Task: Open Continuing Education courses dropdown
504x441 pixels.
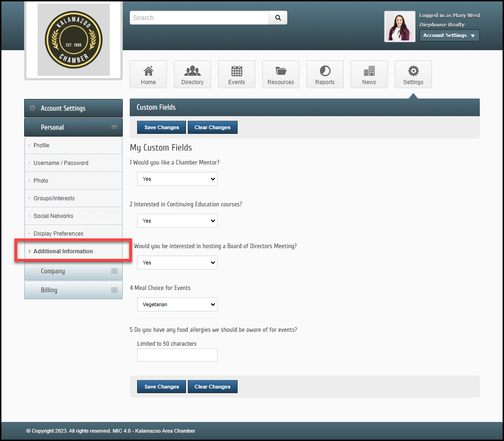Action: coord(177,221)
